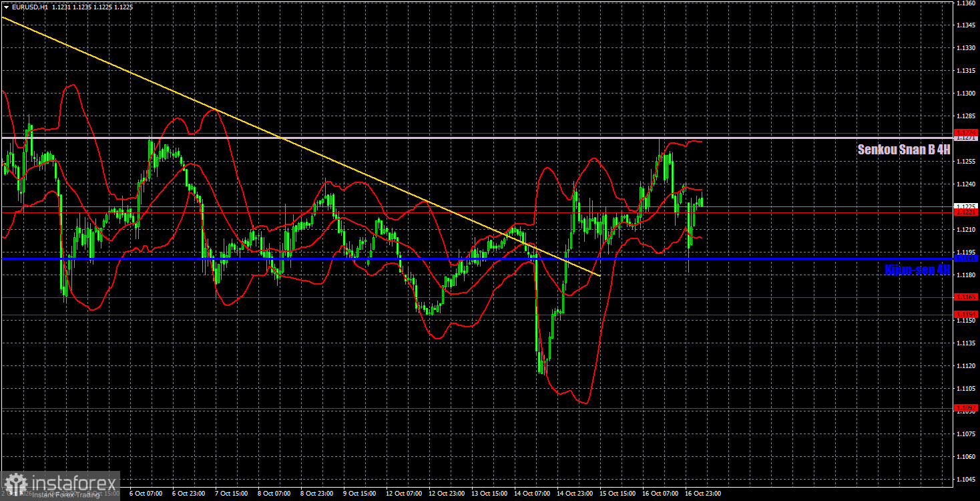This screenshot has width=980, height=501.
Task: Click the '6 Oct 07:00' time axis label
Action: pyautogui.click(x=145, y=494)
